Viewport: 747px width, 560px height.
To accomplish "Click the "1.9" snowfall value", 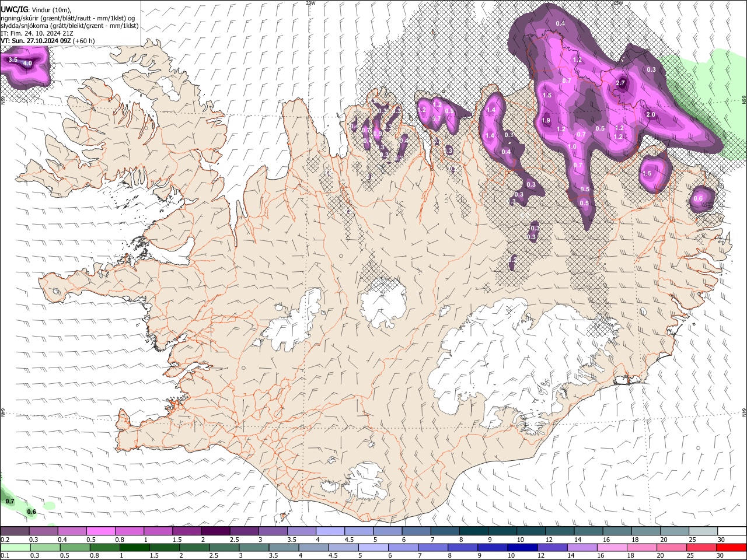I will 546,121.
